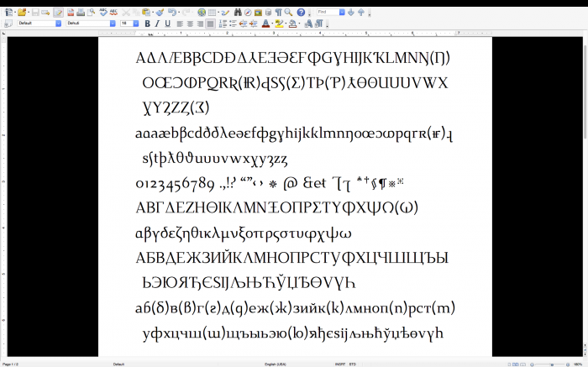The width and height of the screenshot is (588, 367).
Task: Open the Help question mark icon
Action: pos(301,13)
